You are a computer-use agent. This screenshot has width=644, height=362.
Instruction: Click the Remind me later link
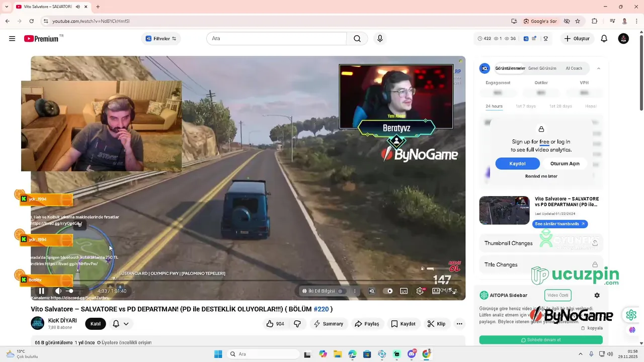point(541,176)
